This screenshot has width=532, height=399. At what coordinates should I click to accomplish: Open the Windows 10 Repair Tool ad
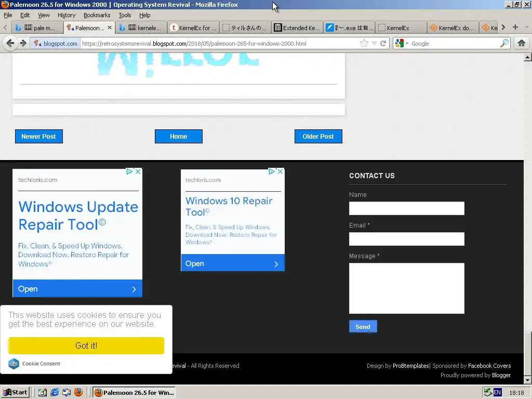(x=232, y=263)
